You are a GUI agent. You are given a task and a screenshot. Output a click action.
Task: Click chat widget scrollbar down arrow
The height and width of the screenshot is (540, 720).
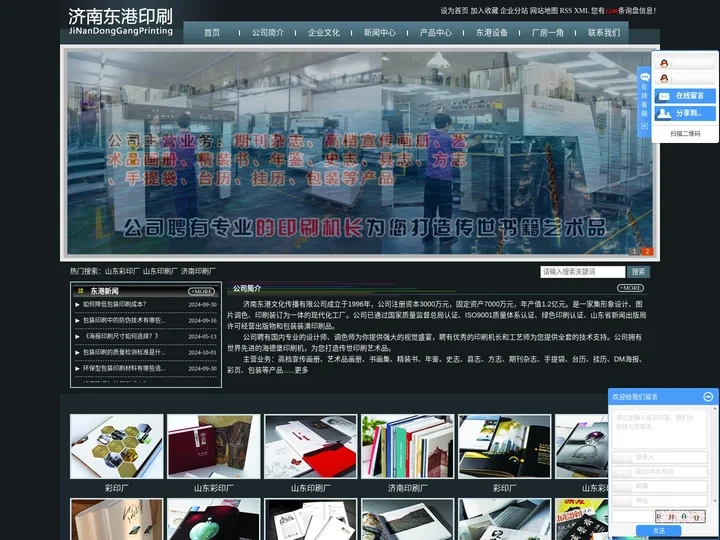pos(714,501)
